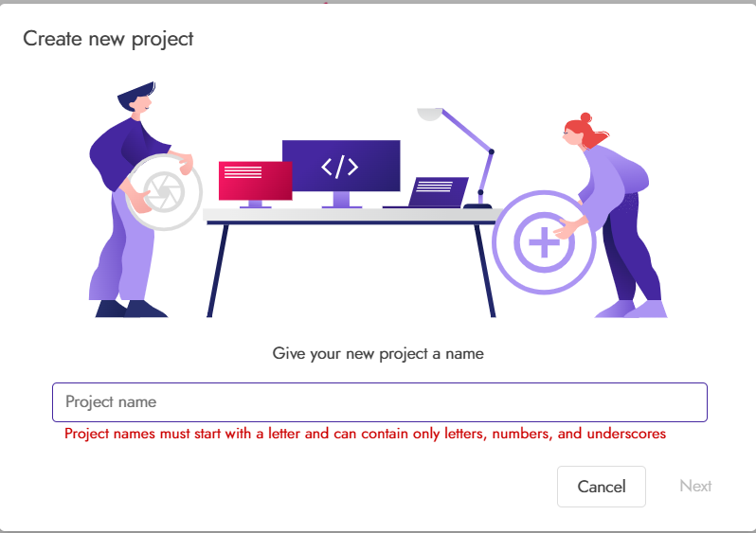
Task: Click the white desk tabletop illustration
Action: [x=352, y=217]
